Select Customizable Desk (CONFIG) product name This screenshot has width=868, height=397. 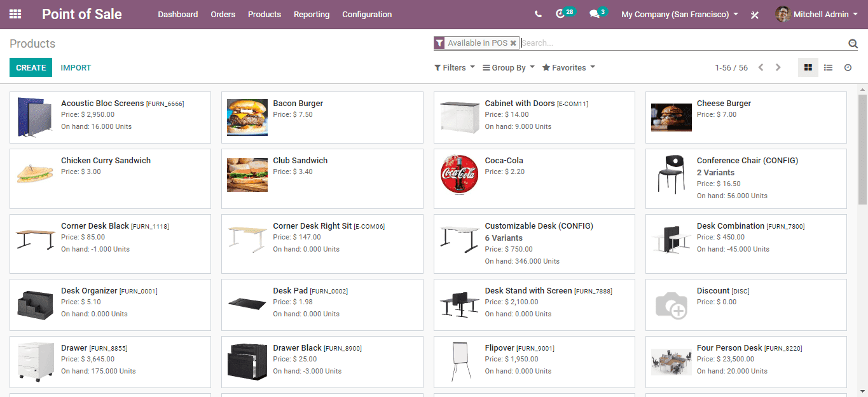coord(539,226)
